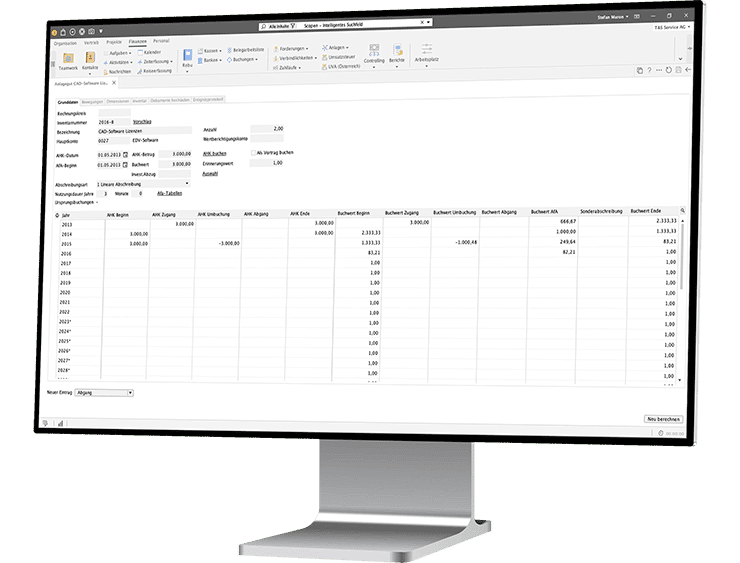Switch to the Vertrieb ribbon tab
This screenshot has width=740, height=563.
point(92,43)
